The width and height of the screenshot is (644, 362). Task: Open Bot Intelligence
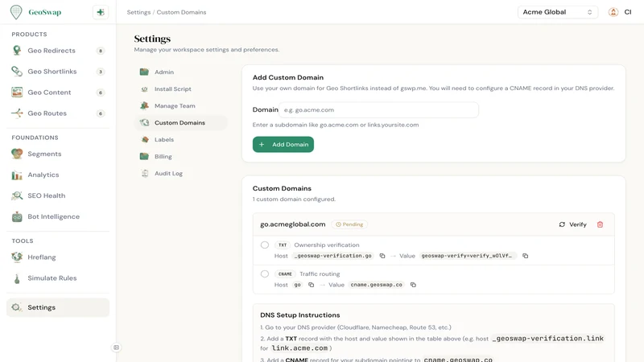pyautogui.click(x=58, y=216)
